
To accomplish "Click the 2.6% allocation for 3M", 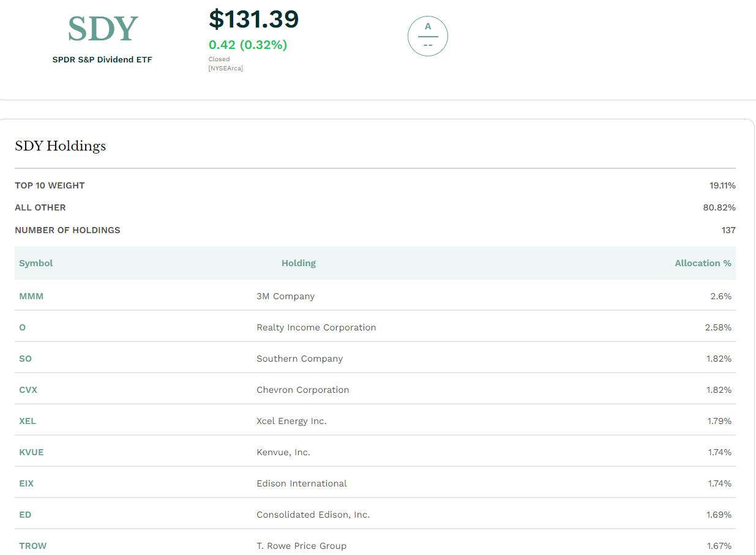I will point(721,296).
